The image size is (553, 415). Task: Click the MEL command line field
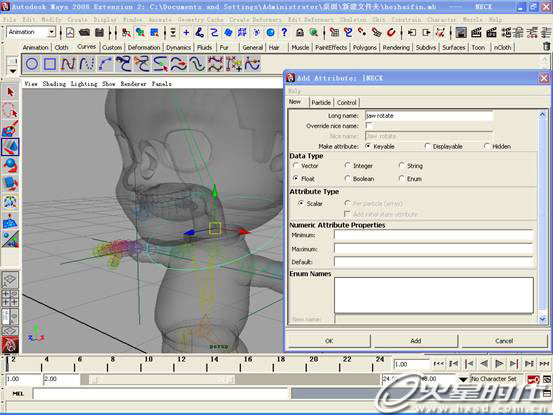(161, 393)
